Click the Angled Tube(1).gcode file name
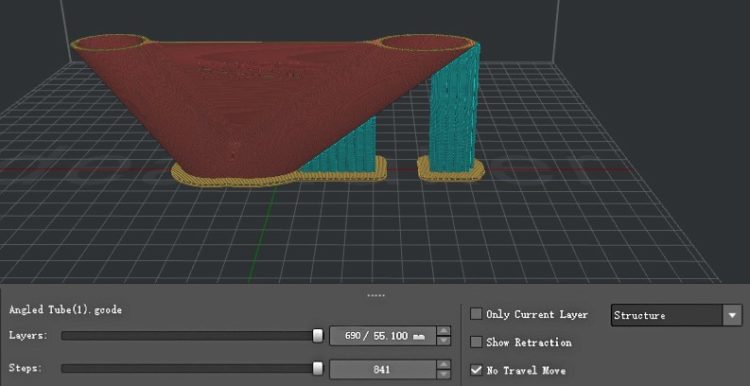Image resolution: width=750 pixels, height=386 pixels. (66, 310)
